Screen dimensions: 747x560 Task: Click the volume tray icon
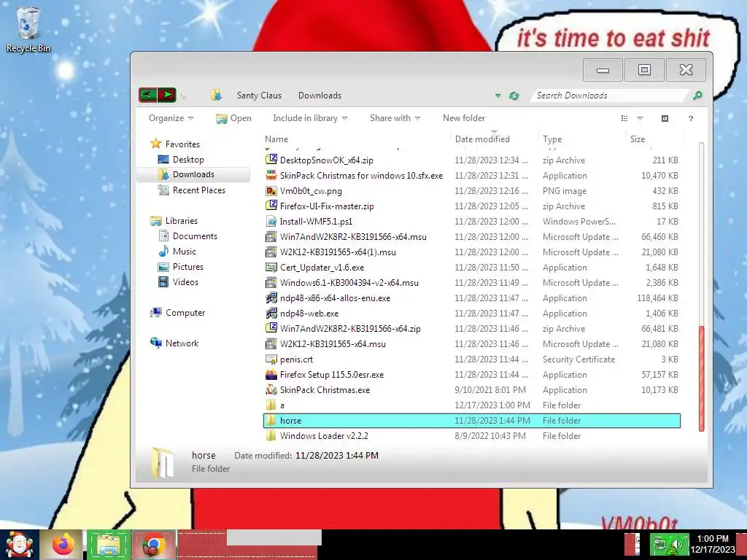click(678, 544)
